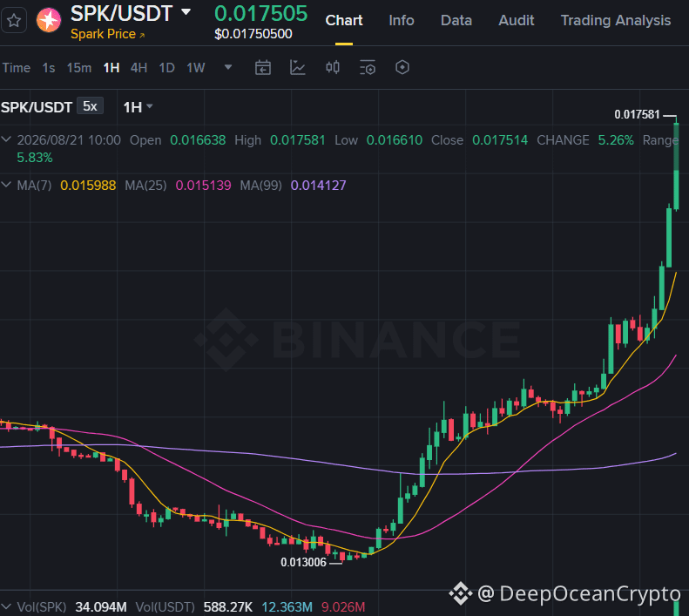Viewport: 689px width, 616px height.
Task: Click the Vol(SPK) value 34.094M
Action: click(101, 606)
